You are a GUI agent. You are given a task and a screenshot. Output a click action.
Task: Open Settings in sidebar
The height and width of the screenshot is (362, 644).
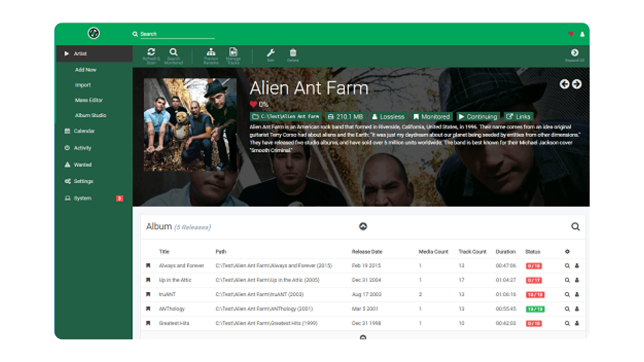point(83,182)
